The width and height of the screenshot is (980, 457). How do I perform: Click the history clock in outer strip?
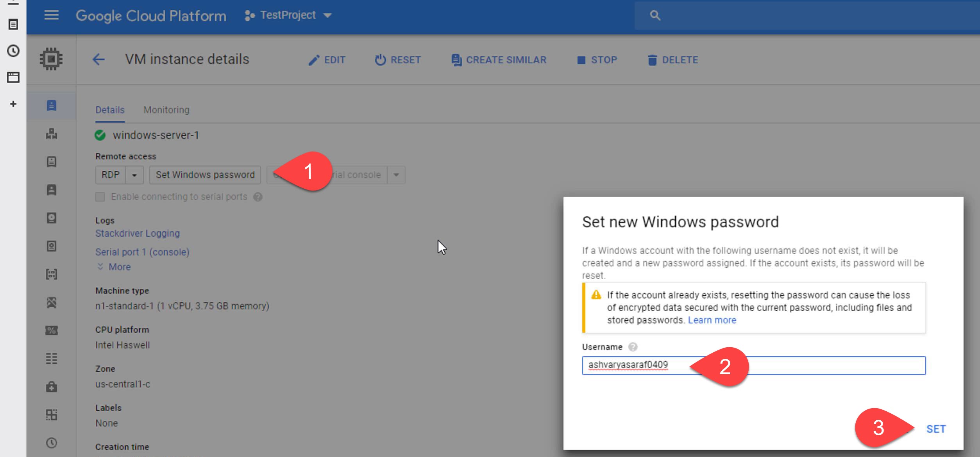pos(13,51)
